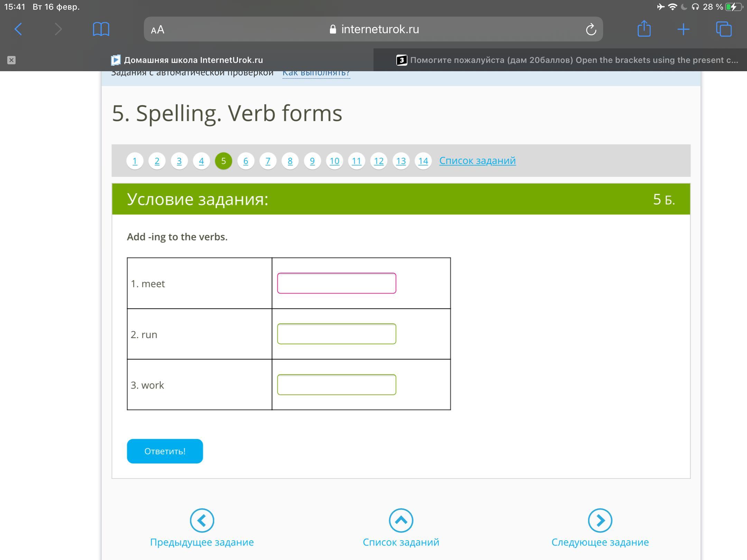Screen dimensions: 747x560
Task: Tap the Safari back arrow
Action: 19,29
